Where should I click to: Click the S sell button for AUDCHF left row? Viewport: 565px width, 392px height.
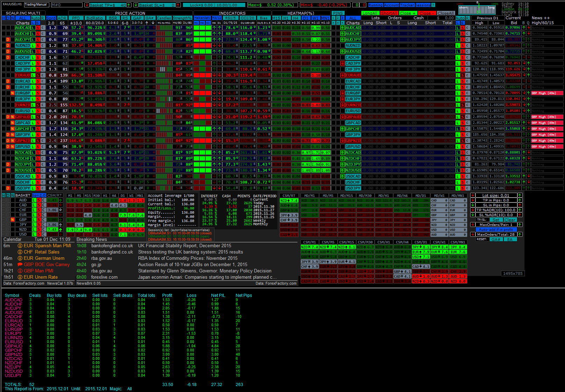click(x=38, y=34)
